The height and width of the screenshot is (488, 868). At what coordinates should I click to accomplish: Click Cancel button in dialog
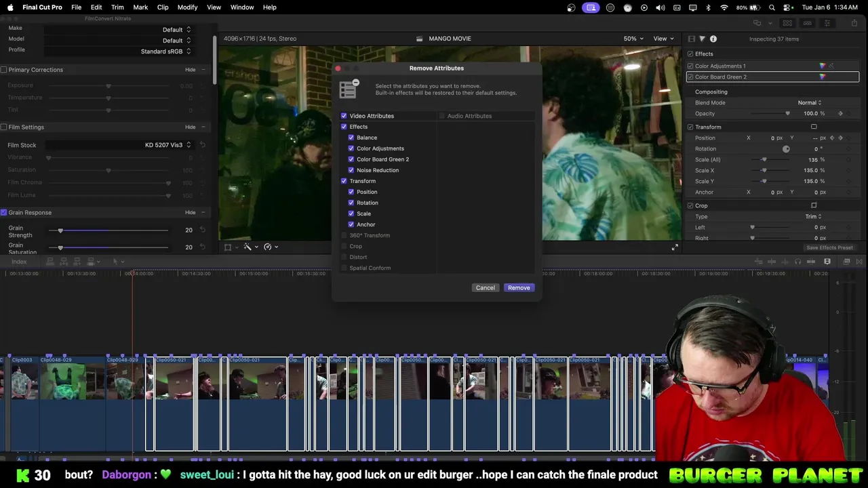click(x=486, y=287)
